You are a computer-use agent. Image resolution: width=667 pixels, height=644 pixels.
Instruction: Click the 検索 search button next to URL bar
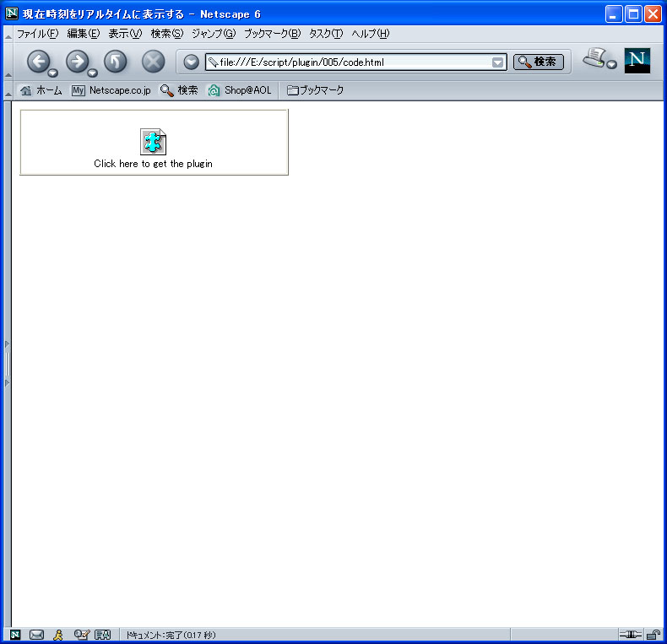pyautogui.click(x=538, y=62)
